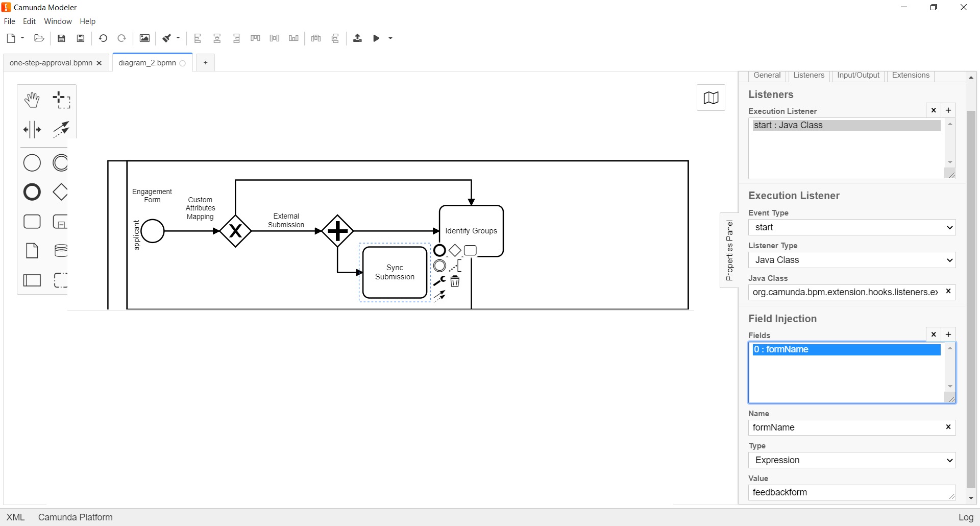Create new diagram file
The width and height of the screenshot is (980, 526).
point(11,38)
